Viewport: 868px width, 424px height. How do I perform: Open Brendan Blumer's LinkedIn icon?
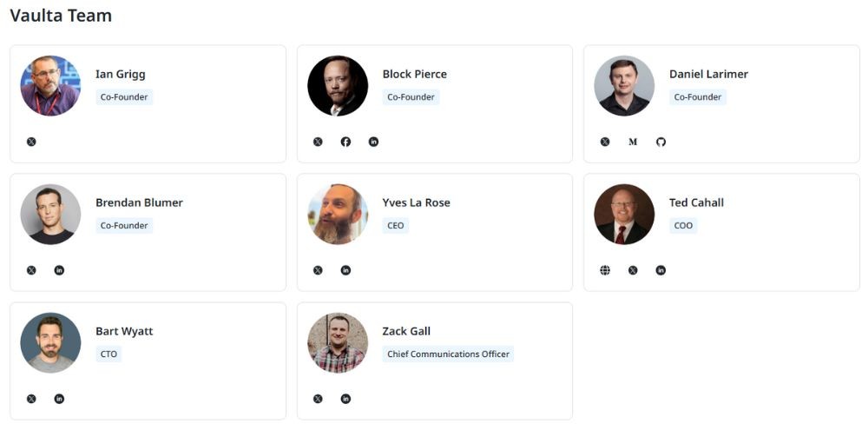click(59, 270)
